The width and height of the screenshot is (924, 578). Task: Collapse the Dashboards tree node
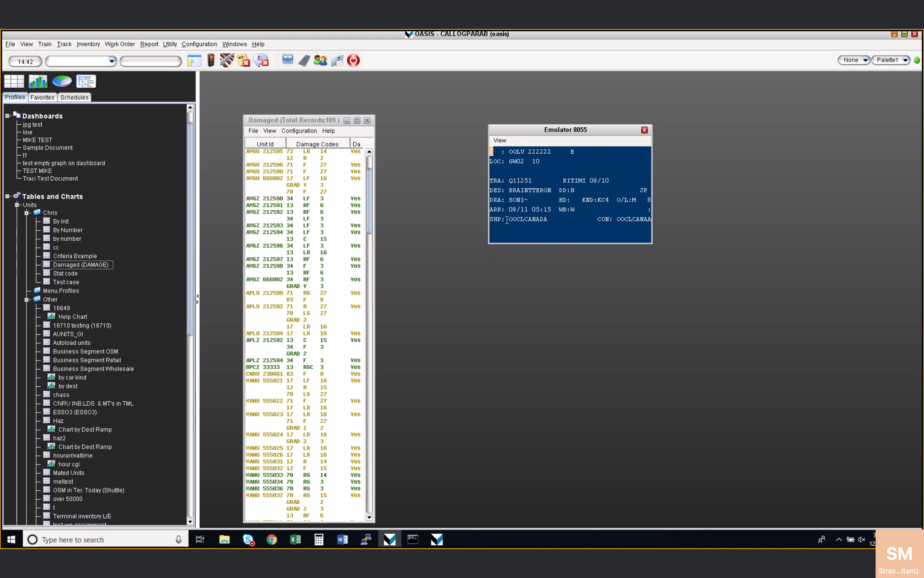pos(7,116)
